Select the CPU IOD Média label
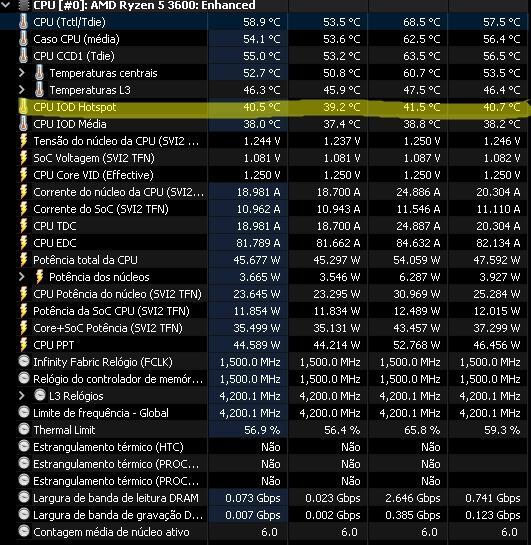 [x=70, y=124]
